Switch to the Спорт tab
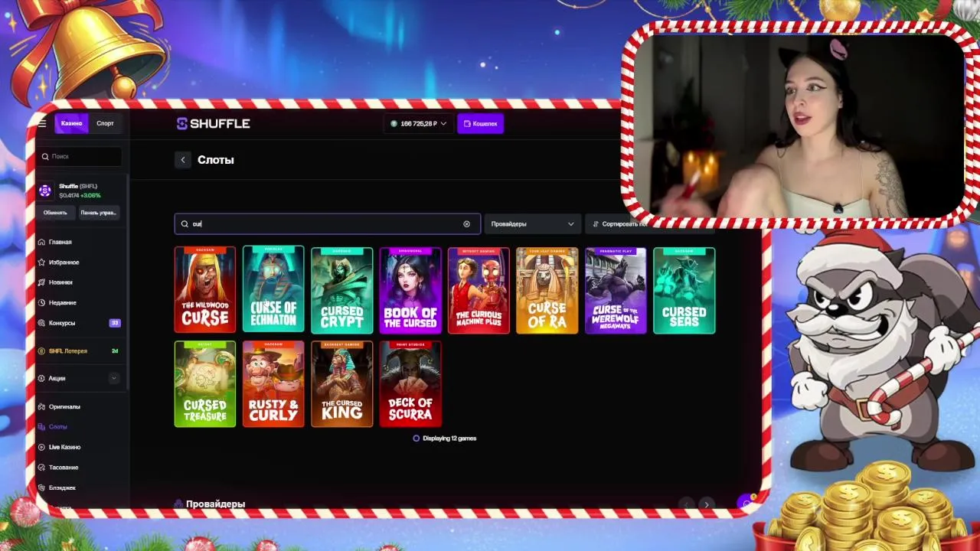 pyautogui.click(x=105, y=123)
